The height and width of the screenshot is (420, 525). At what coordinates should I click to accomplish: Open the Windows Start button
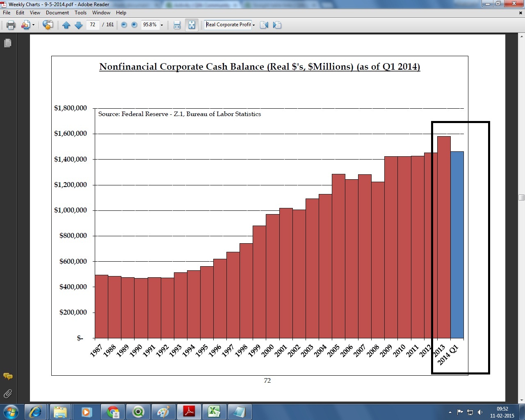click(x=11, y=412)
